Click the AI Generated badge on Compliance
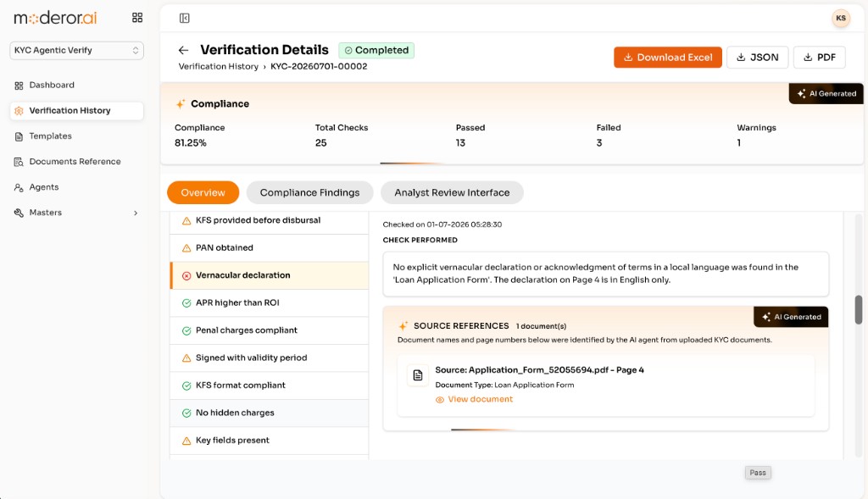The width and height of the screenshot is (868, 499). coord(826,93)
